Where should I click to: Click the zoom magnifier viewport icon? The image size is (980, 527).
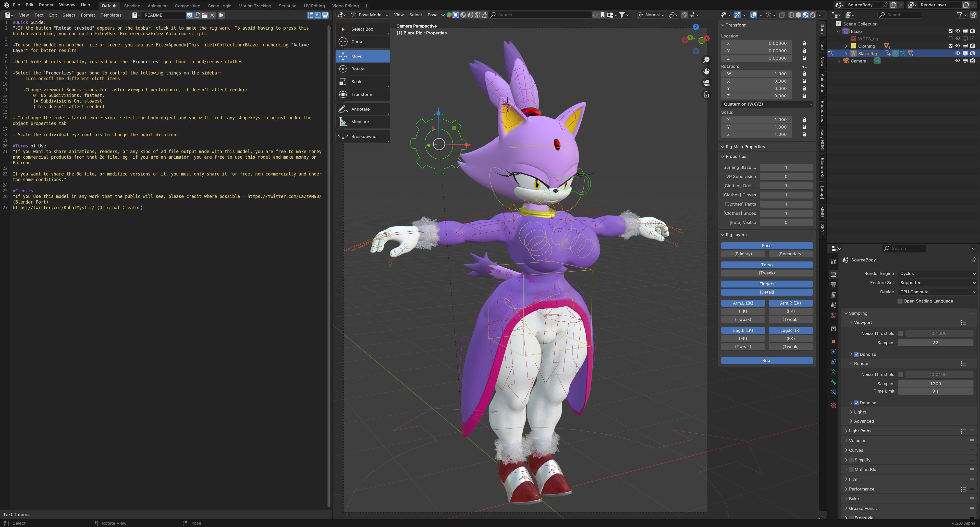pos(706,60)
